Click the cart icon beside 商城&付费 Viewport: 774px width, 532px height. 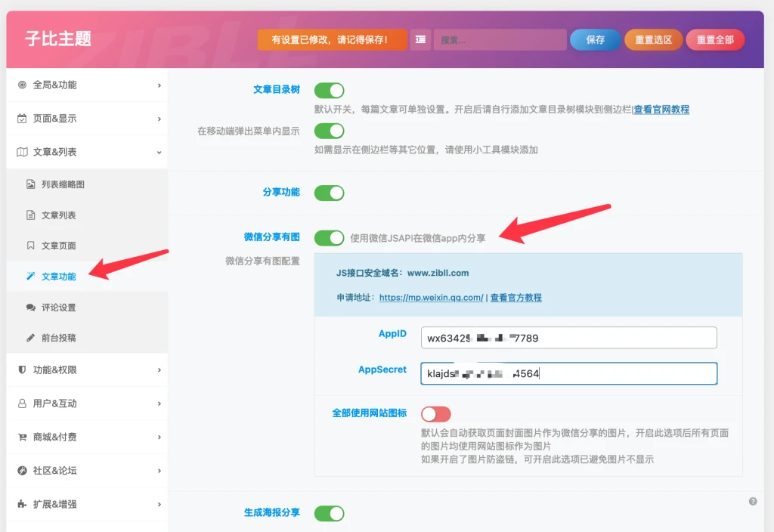pos(22,437)
